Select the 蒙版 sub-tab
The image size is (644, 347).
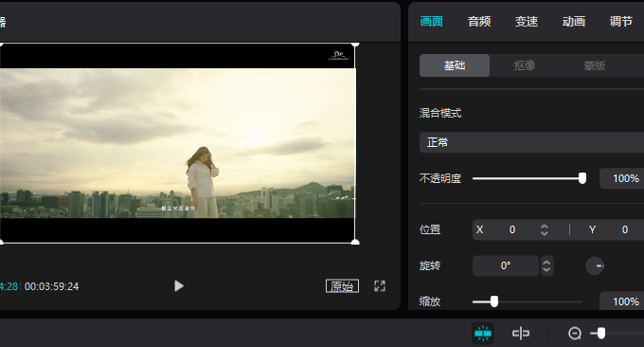pyautogui.click(x=595, y=65)
